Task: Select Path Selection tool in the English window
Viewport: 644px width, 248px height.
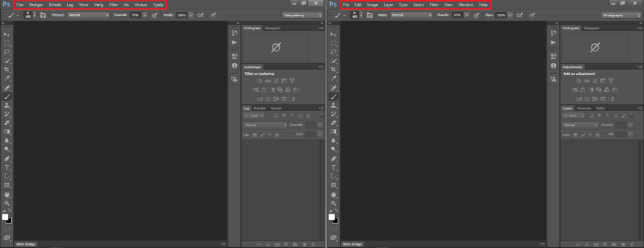Action: coord(334,176)
